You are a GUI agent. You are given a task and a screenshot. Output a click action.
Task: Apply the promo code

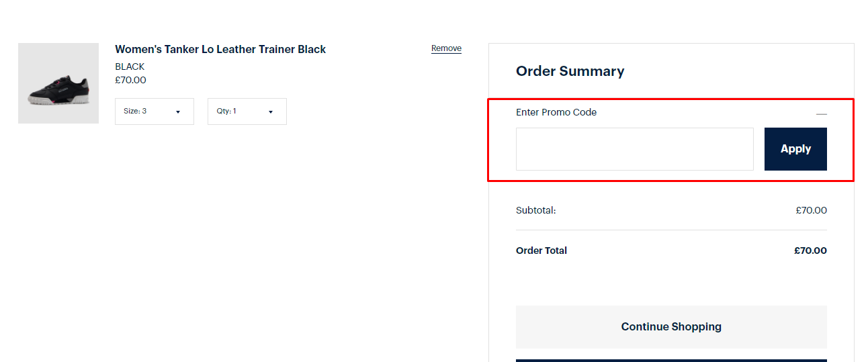click(795, 149)
